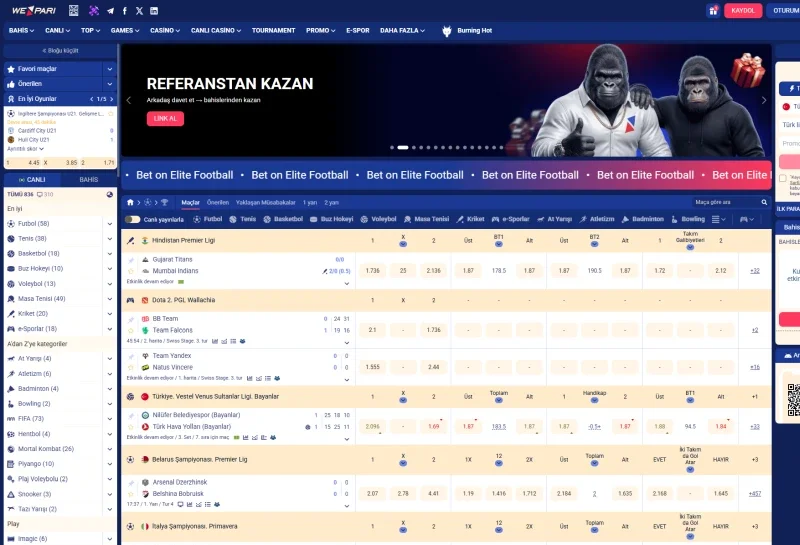Click the gift box icon near KAYDOL
The image size is (800, 545).
pos(713,10)
